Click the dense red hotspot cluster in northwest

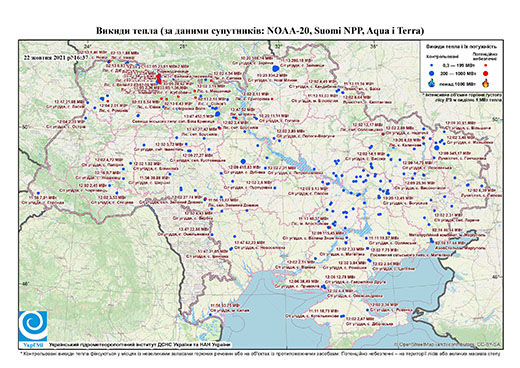(x=159, y=79)
